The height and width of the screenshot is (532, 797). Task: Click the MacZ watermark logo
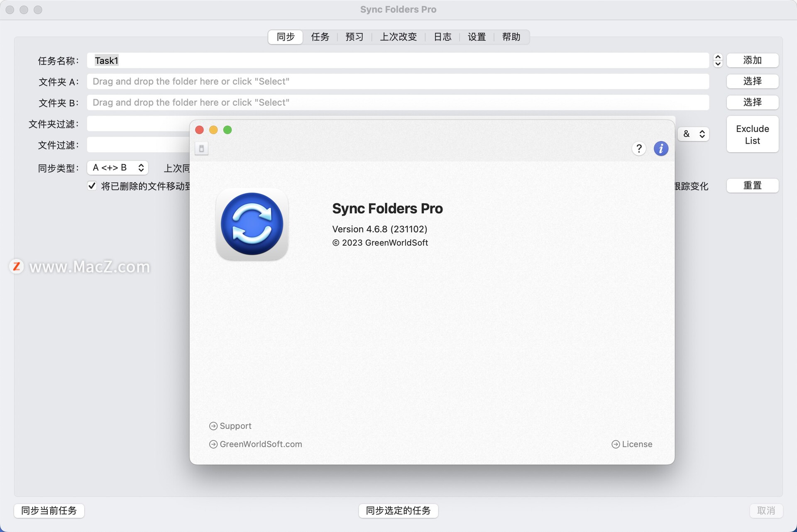pos(17,267)
